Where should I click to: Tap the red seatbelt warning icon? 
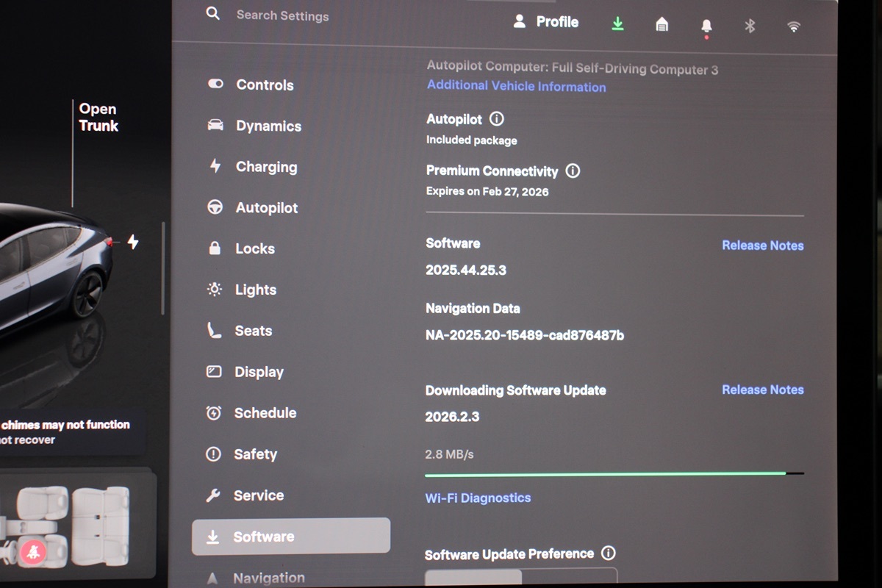click(33, 552)
